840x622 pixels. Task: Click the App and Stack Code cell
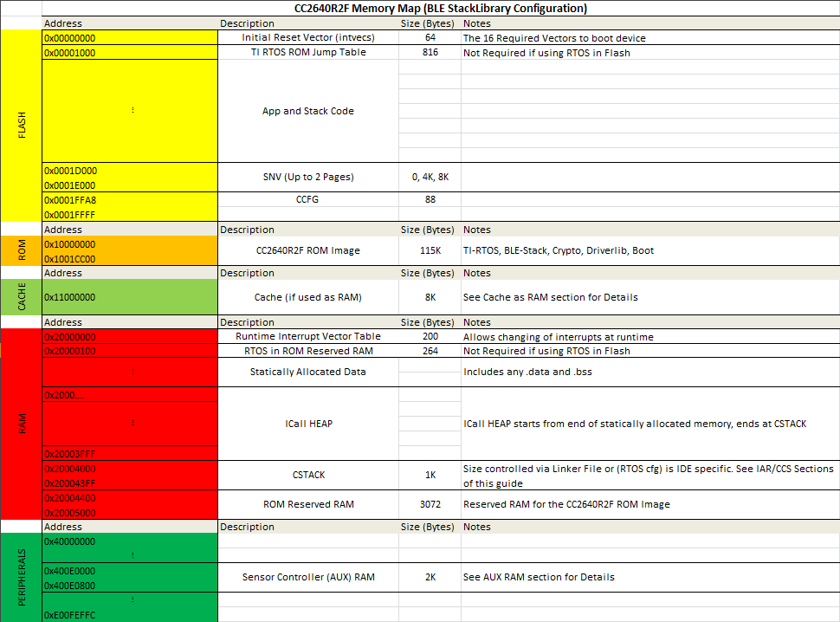pos(308,111)
